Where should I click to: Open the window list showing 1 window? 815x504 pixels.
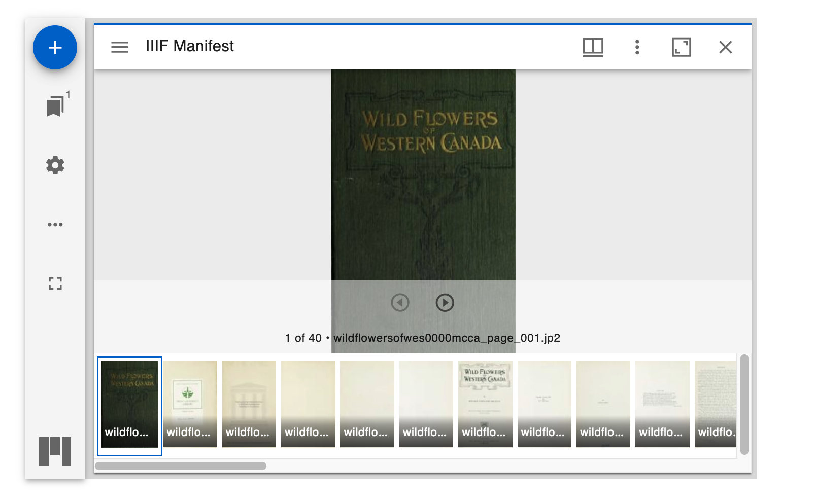(x=55, y=105)
